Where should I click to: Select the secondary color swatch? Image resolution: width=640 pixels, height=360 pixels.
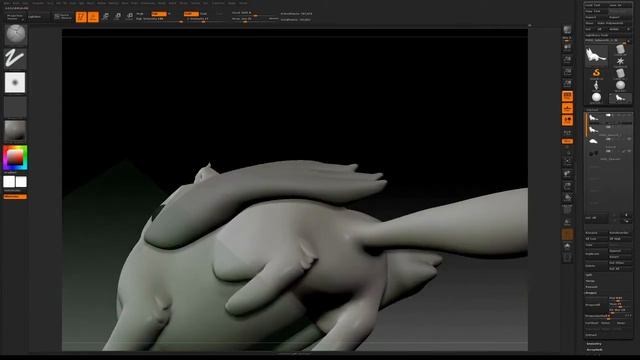click(x=9, y=182)
